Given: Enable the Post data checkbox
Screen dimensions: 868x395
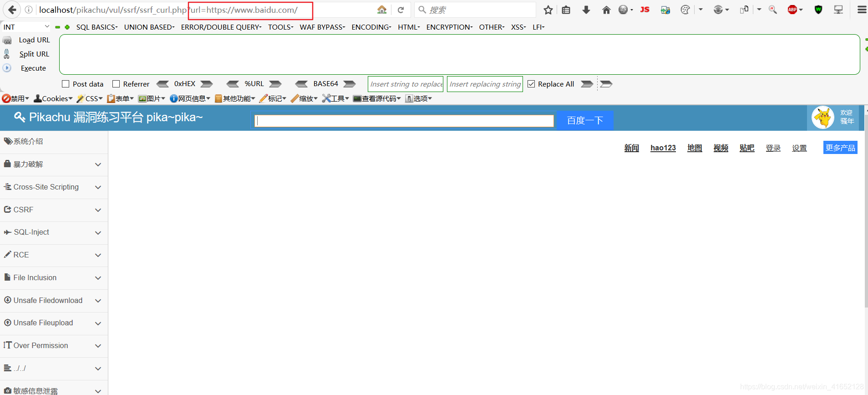Looking at the screenshot, I should pos(66,84).
